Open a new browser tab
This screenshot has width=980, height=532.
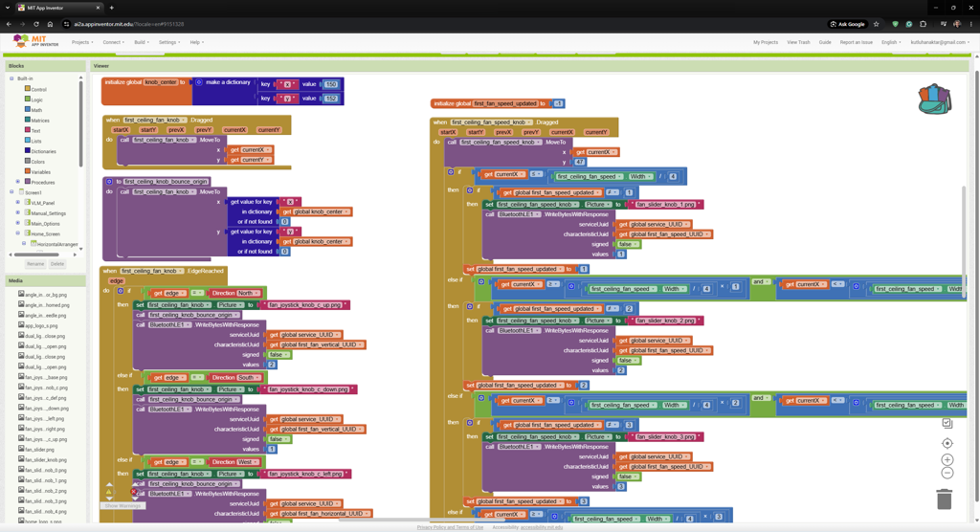[111, 8]
